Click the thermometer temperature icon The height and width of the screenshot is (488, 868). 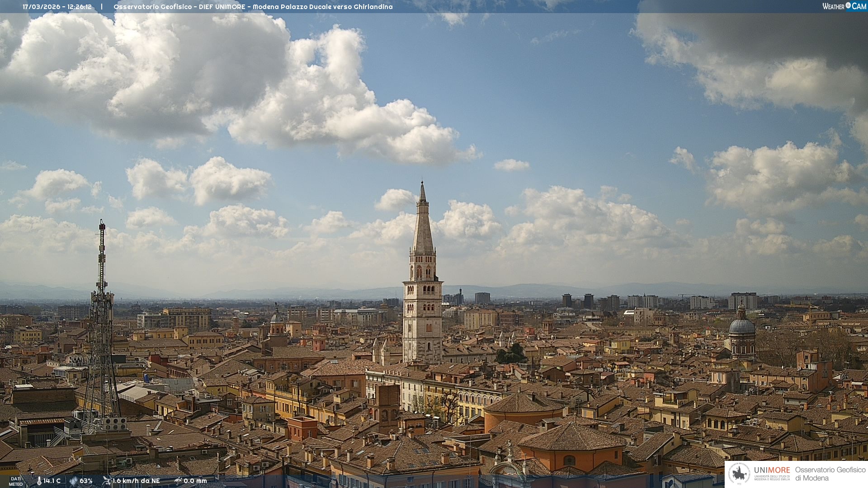pos(39,481)
